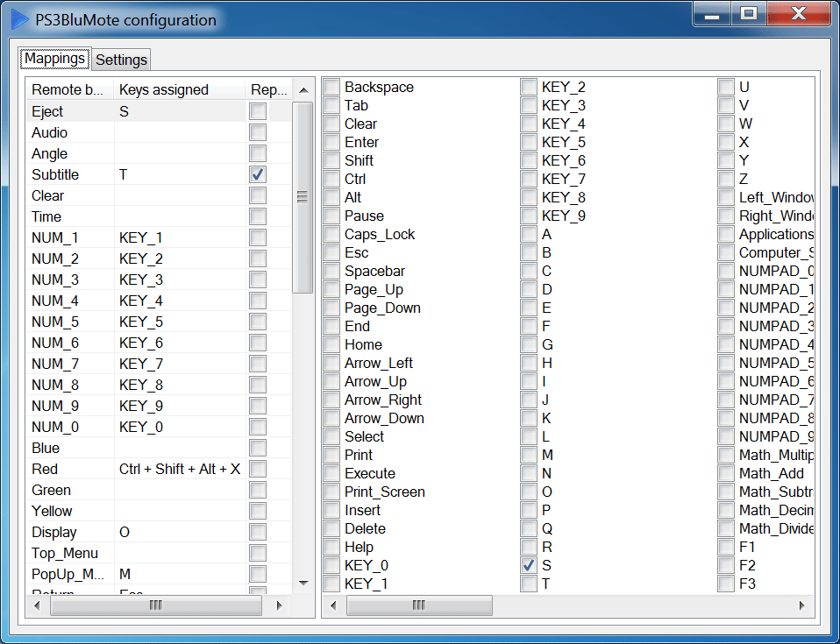This screenshot has height=644, width=840.
Task: Check the letter M checkbox
Action: click(x=529, y=455)
